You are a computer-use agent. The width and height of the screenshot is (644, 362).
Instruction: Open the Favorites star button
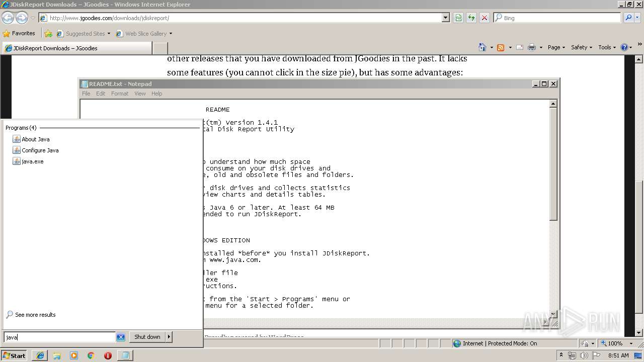pos(7,33)
